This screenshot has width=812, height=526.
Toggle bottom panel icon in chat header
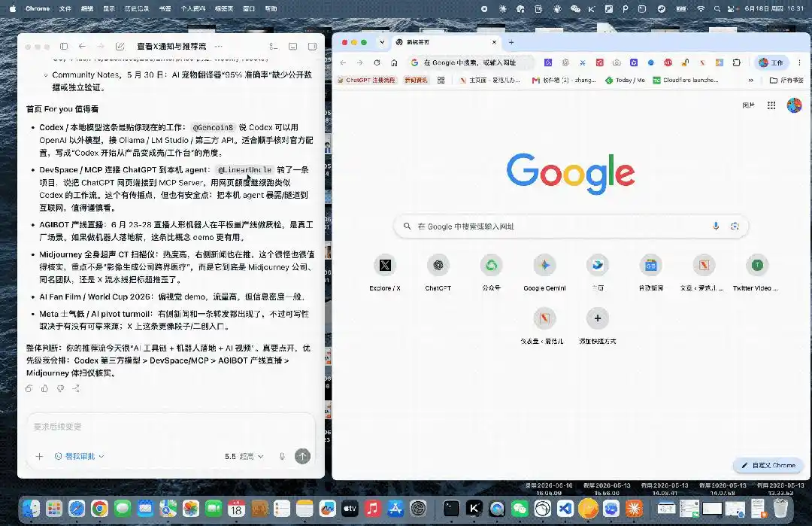pyautogui.click(x=292, y=46)
